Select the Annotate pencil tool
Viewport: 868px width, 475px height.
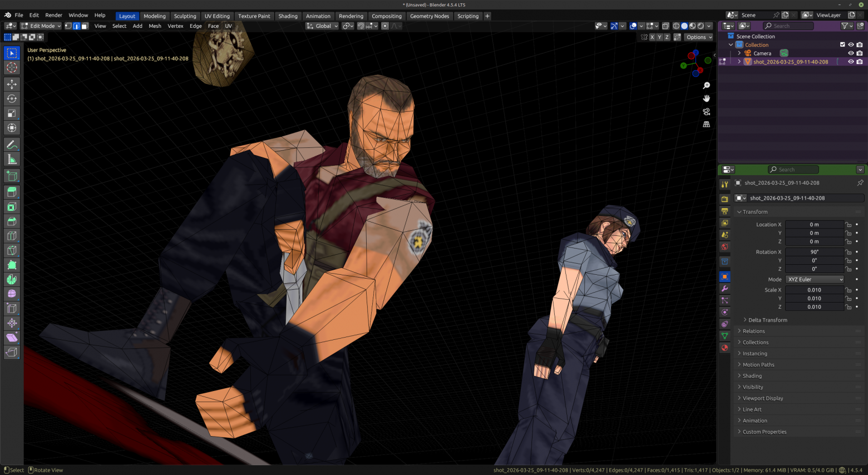(12, 145)
